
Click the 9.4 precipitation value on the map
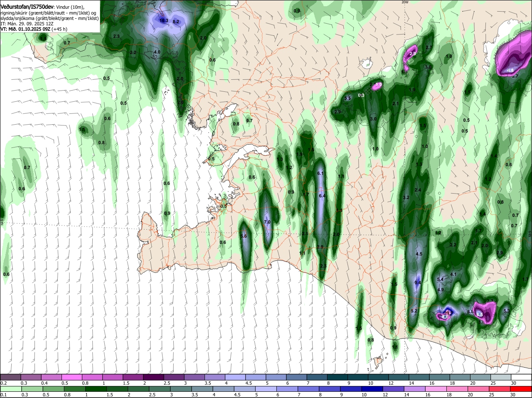[418, 283]
